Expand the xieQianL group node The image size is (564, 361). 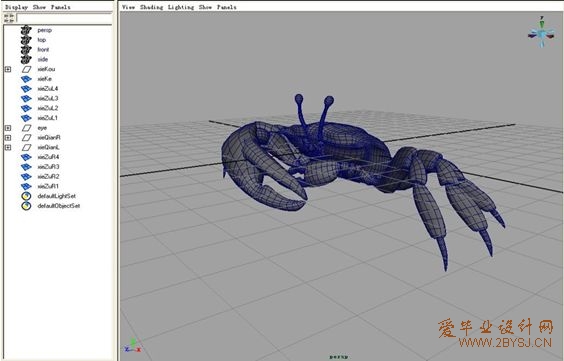pyautogui.click(x=8, y=147)
